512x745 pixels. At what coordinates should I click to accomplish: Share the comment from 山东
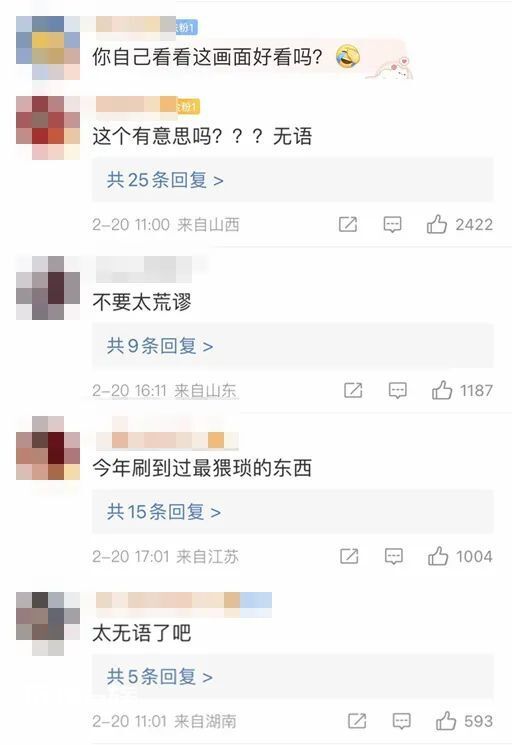coord(353,391)
